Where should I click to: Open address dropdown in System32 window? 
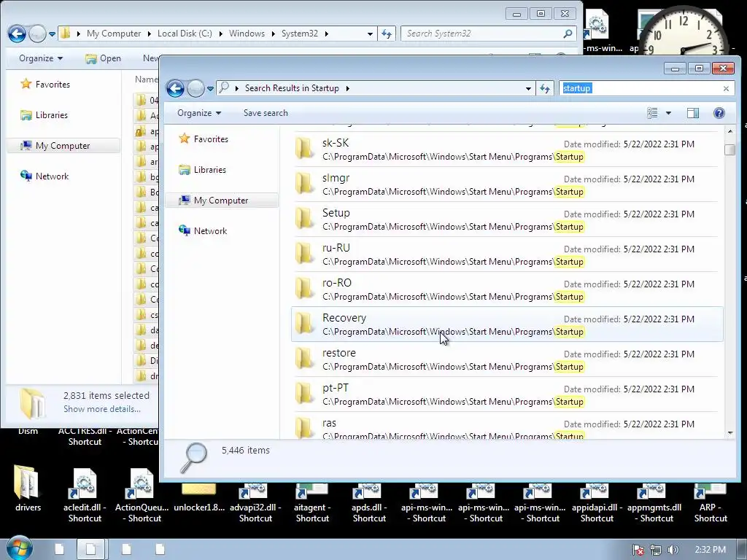[x=370, y=34]
